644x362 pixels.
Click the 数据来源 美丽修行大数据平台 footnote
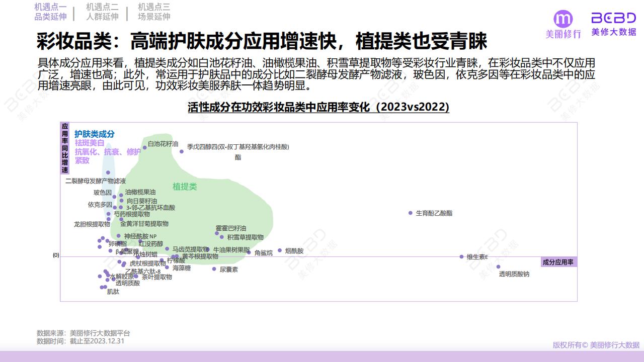[x=84, y=333]
